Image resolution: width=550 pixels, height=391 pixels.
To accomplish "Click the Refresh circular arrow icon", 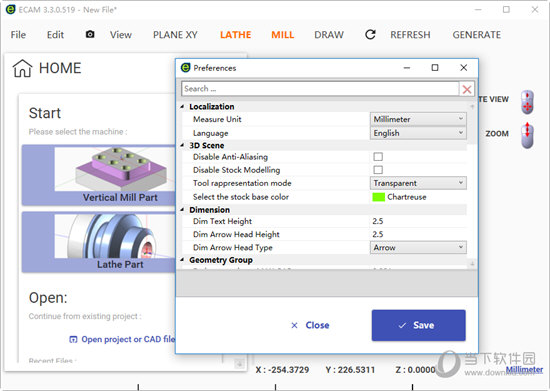I will point(370,34).
